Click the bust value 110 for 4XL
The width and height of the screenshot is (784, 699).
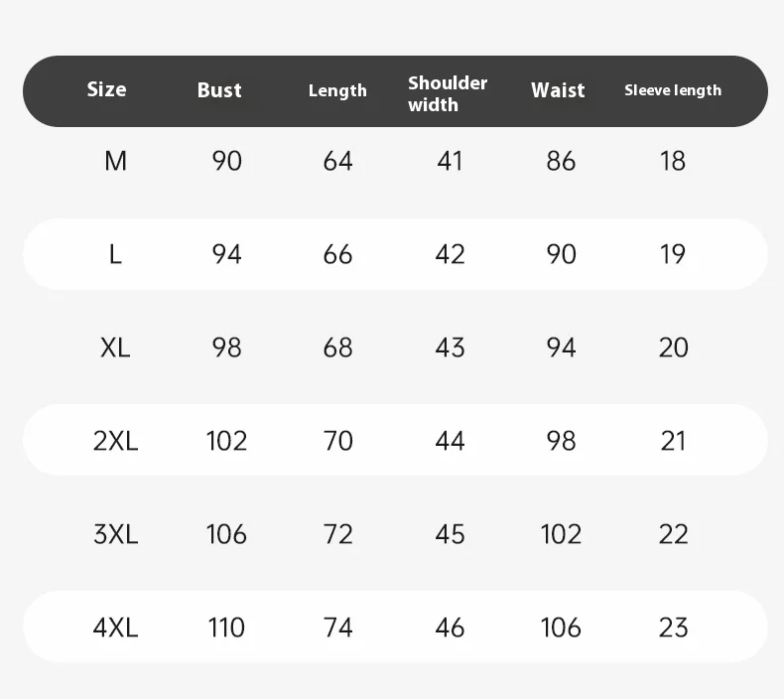[x=226, y=628]
